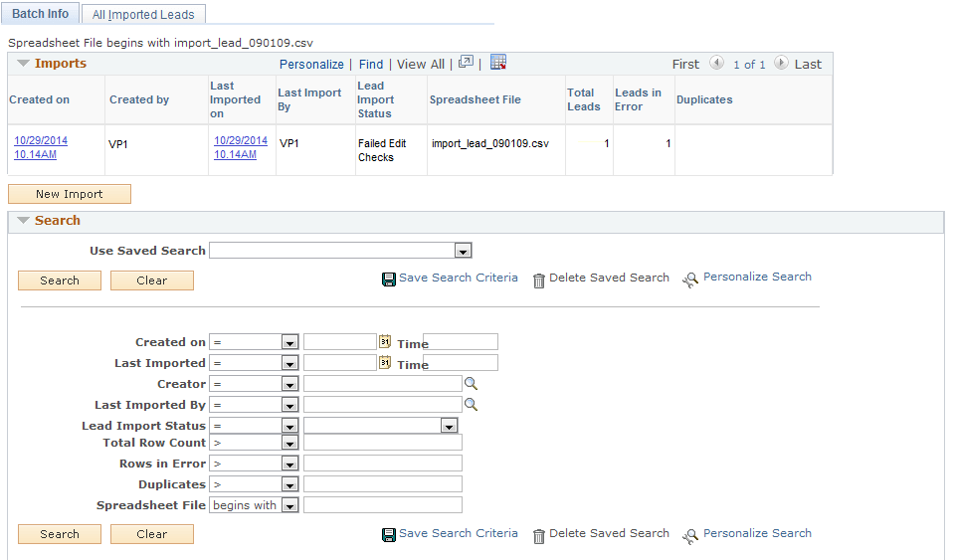Click into Last Imported date field
The height and width of the screenshot is (560, 954).
click(340, 363)
